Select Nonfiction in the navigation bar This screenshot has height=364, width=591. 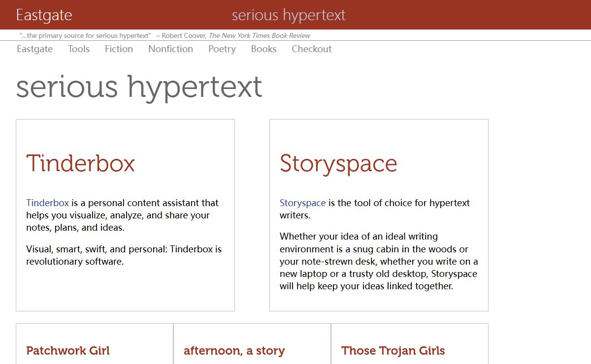[170, 49]
